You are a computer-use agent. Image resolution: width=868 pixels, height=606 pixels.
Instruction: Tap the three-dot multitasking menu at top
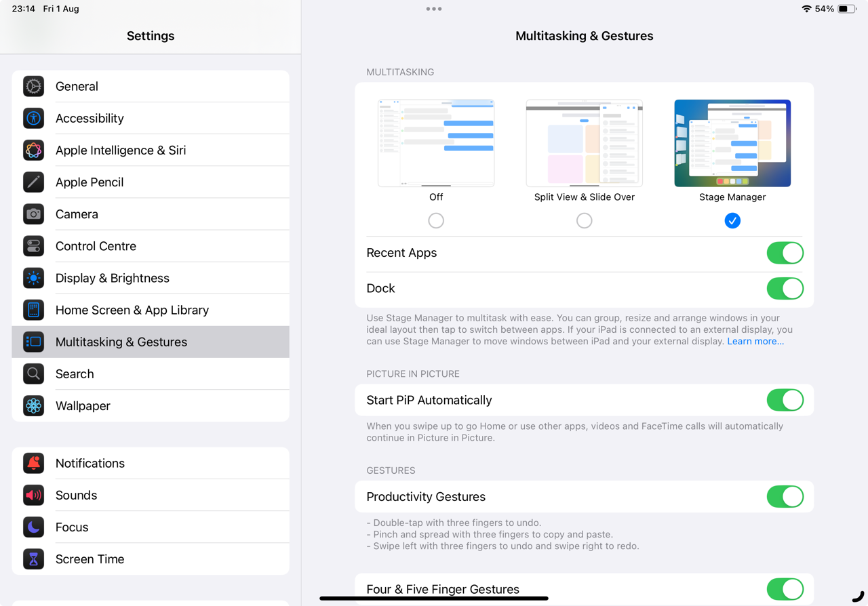[434, 9]
